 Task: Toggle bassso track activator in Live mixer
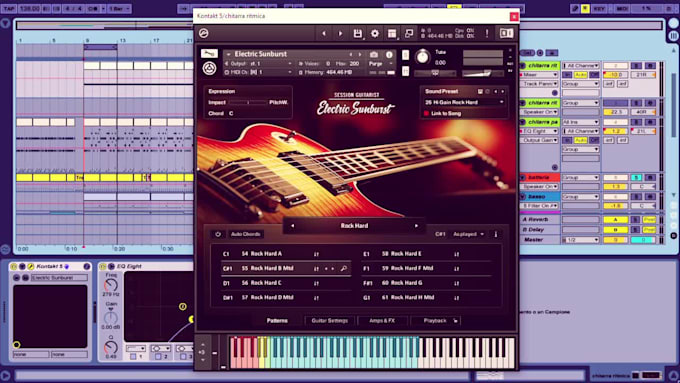(x=615, y=197)
